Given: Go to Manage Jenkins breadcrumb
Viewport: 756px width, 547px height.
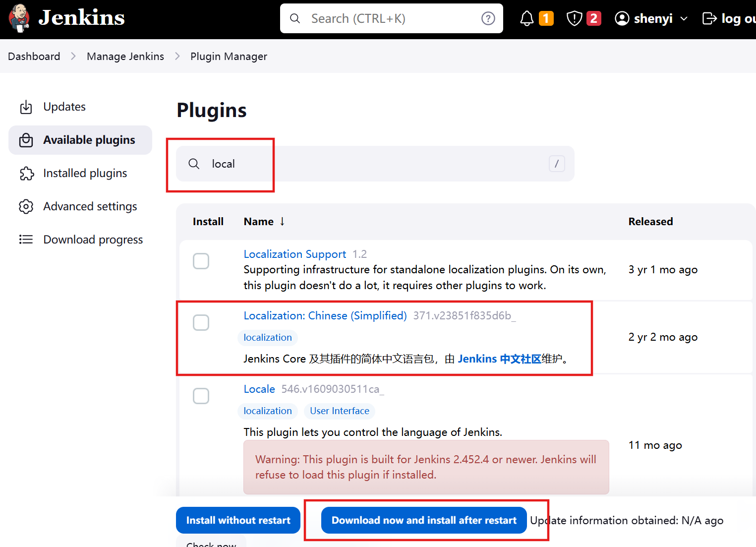Looking at the screenshot, I should pos(125,56).
